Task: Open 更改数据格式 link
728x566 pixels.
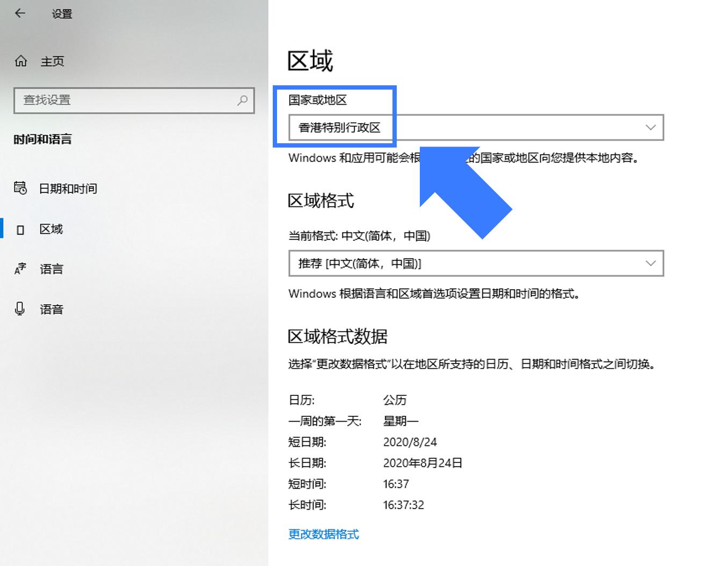Action: pos(324,534)
